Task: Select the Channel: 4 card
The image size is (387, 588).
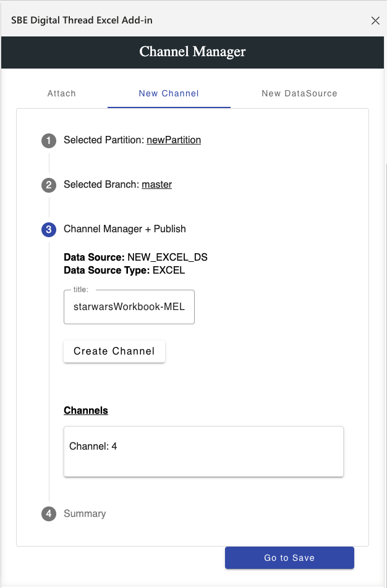Action: click(x=203, y=451)
